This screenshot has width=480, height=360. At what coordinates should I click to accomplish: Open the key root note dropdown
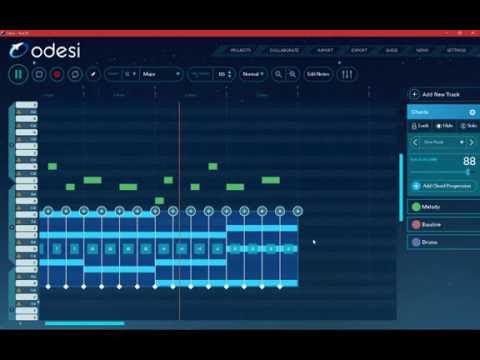click(130, 74)
